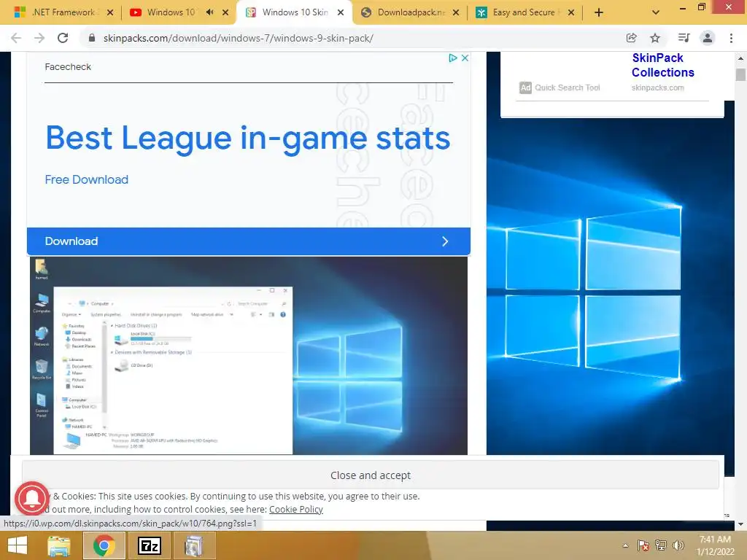The height and width of the screenshot is (560, 747).
Task: Open the network status tray icon
Action: [661, 545]
